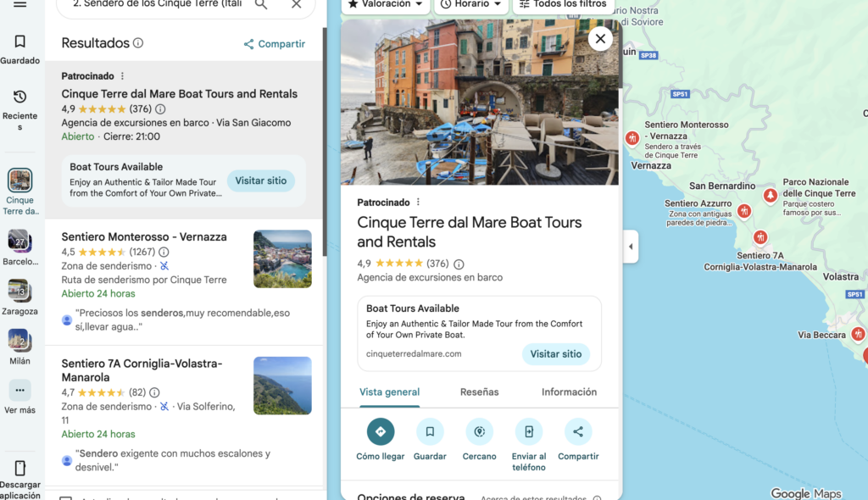The image size is (868, 500).
Task: Click the search magnifier icon
Action: click(x=261, y=4)
